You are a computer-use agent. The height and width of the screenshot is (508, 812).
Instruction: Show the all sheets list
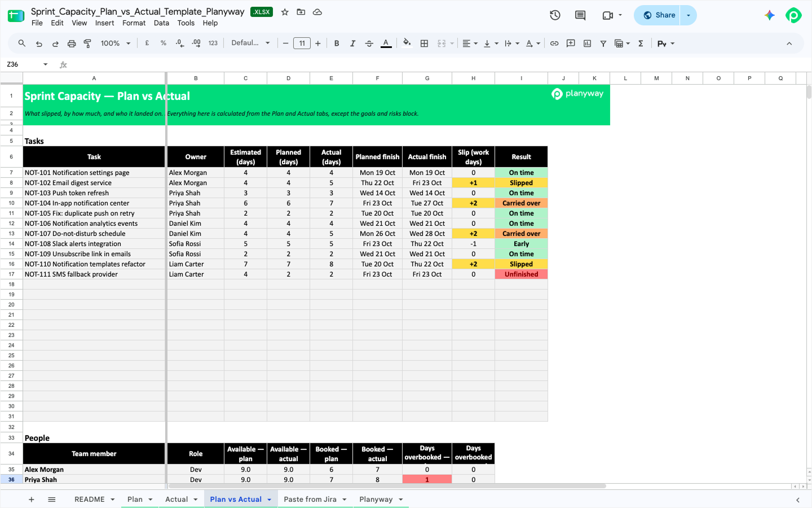[x=52, y=500]
